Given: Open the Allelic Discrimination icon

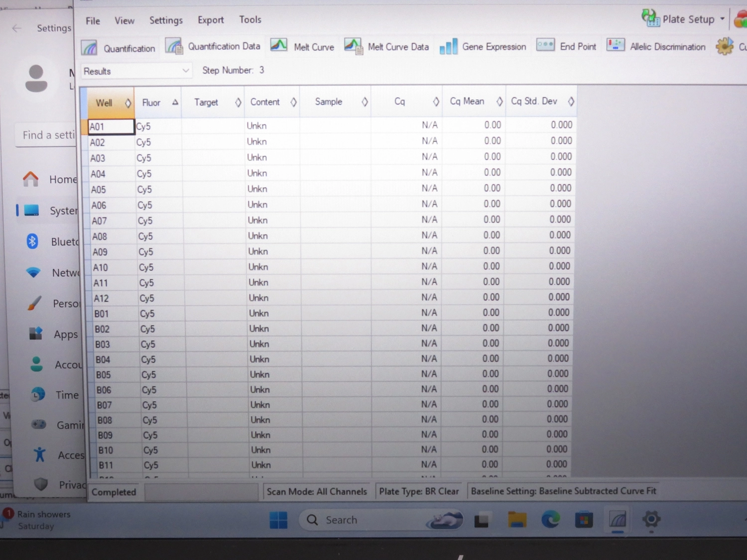Looking at the screenshot, I should (616, 46).
